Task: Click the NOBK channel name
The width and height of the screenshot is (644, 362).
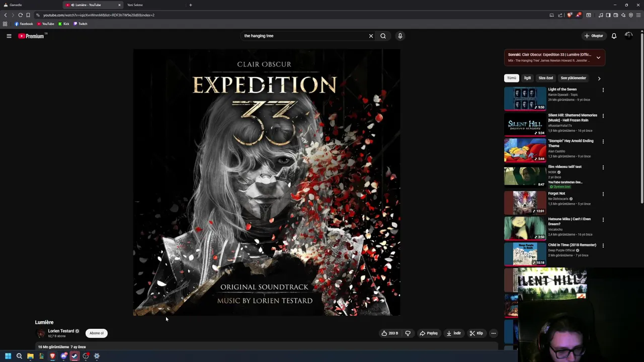Action: (552, 172)
